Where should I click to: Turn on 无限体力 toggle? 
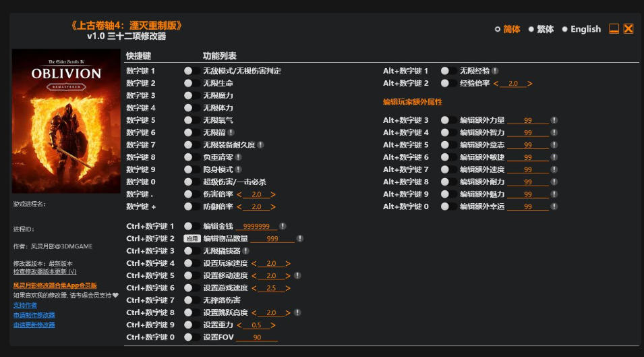pyautogui.click(x=192, y=107)
